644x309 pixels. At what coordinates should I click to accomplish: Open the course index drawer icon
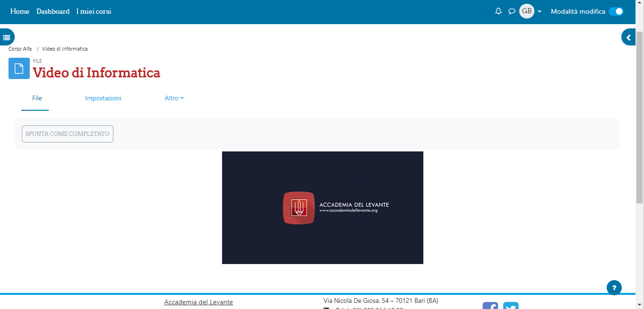[7, 37]
